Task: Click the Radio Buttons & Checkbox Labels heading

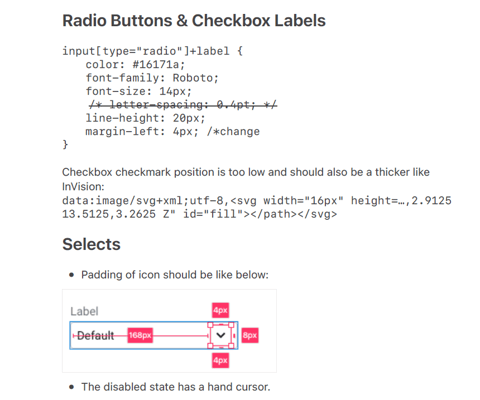Action: click(x=194, y=21)
